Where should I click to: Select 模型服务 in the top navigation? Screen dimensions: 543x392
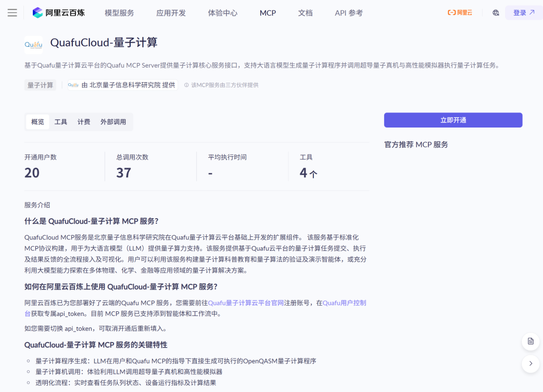[x=120, y=12]
